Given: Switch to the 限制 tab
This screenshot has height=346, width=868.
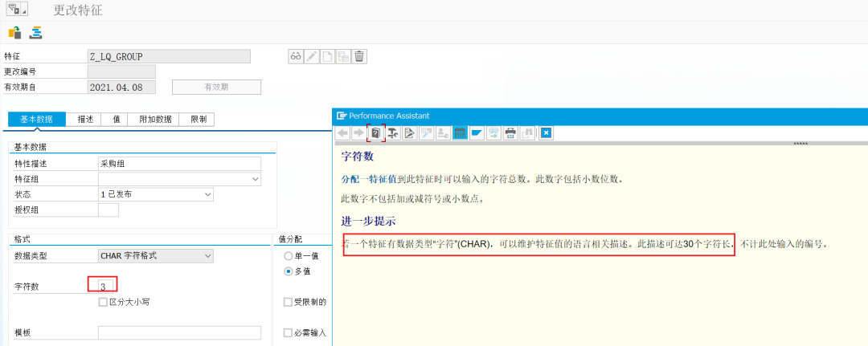Looking at the screenshot, I should click(199, 120).
